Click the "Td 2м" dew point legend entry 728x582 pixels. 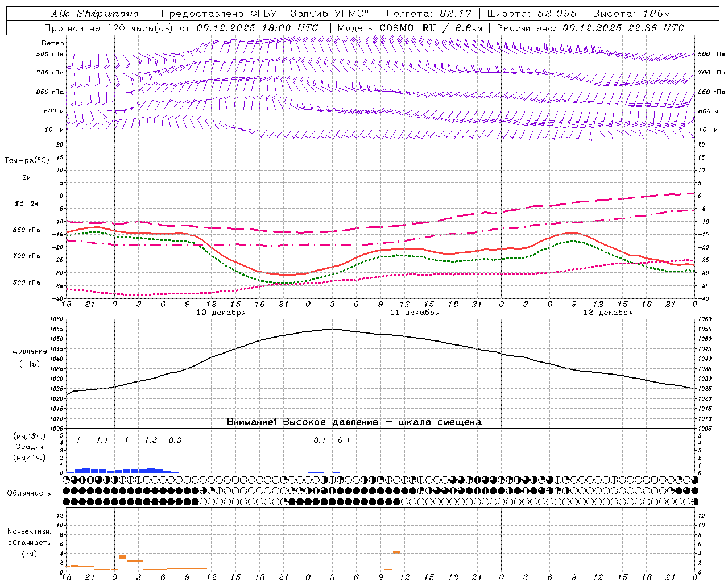point(27,203)
